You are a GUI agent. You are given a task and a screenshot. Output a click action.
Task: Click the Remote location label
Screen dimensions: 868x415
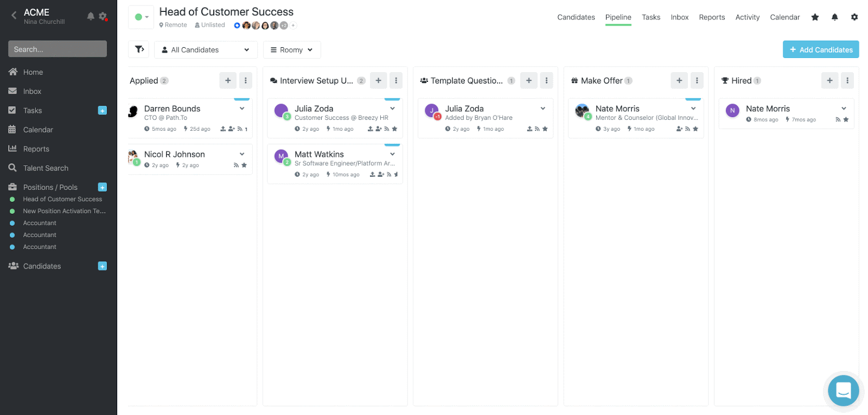click(173, 25)
